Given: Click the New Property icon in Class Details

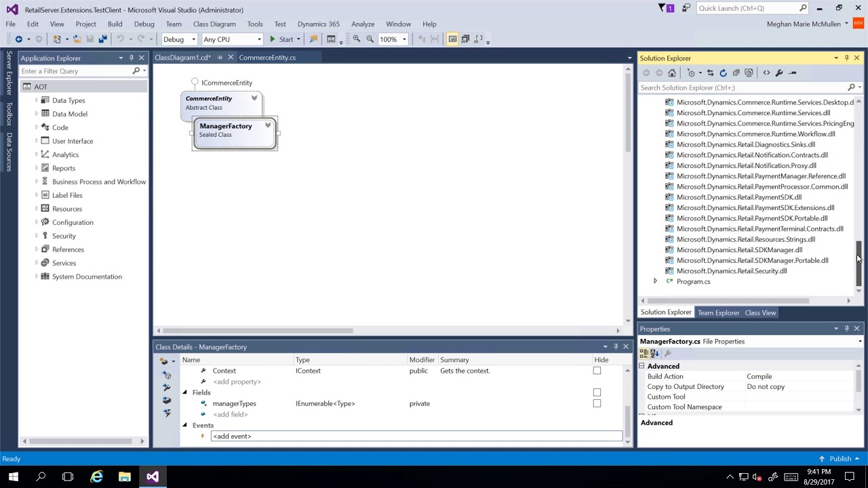Looking at the screenshot, I should pyautogui.click(x=167, y=387).
